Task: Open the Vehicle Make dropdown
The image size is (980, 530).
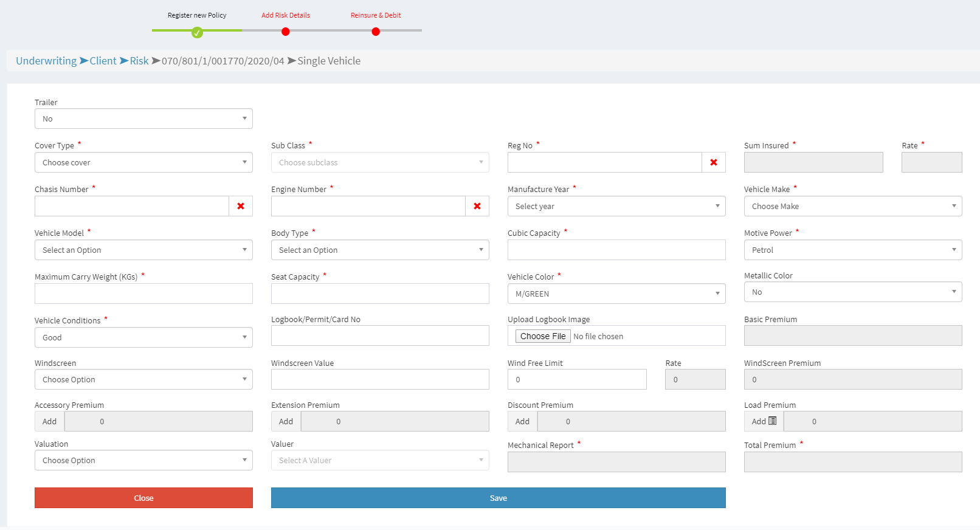Action: (852, 206)
